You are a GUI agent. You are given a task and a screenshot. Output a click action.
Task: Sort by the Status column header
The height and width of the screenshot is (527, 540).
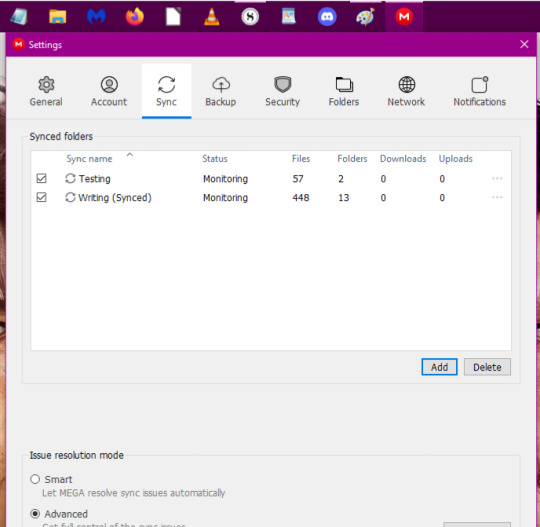[x=215, y=159]
